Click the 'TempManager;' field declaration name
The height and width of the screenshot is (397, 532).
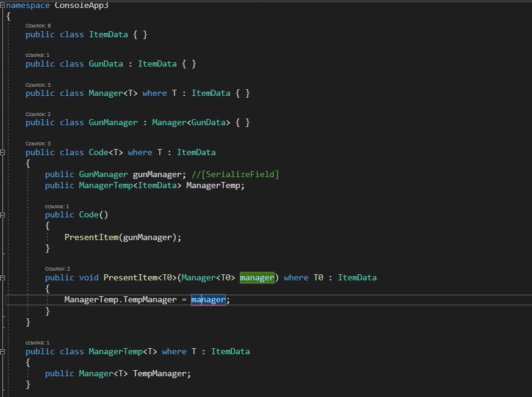point(162,374)
